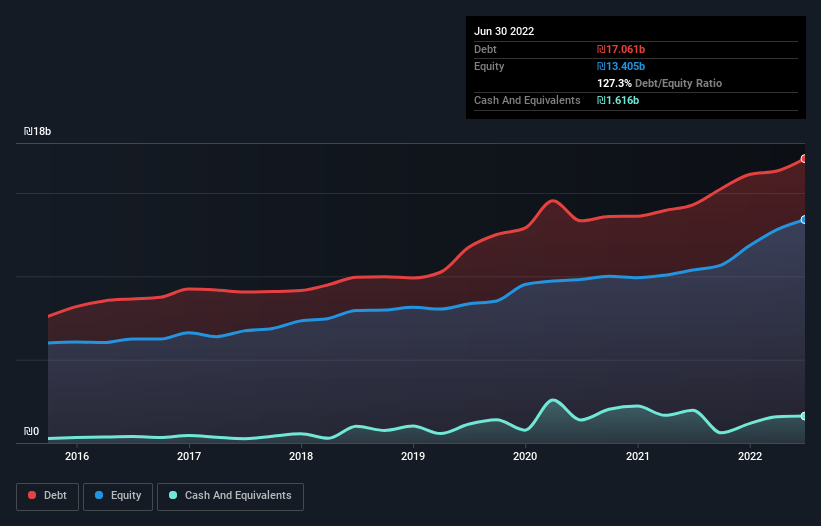821x526 pixels.
Task: Click the 2019 x-axis label
Action: pyautogui.click(x=413, y=456)
